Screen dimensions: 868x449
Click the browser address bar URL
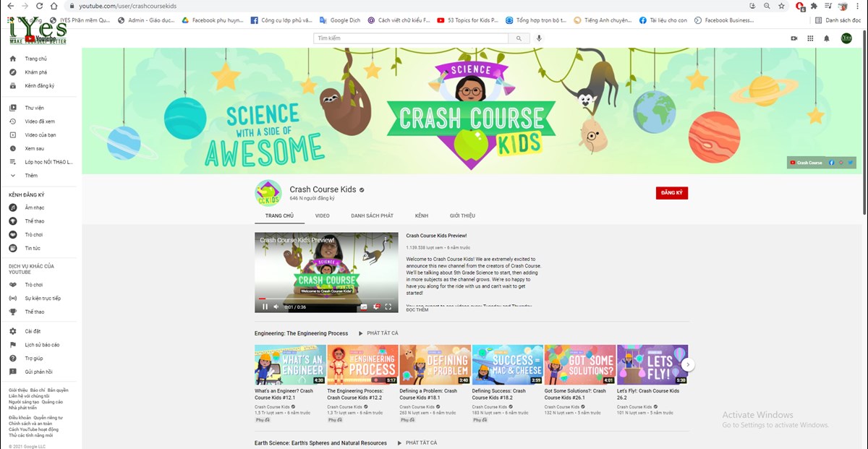(127, 6)
